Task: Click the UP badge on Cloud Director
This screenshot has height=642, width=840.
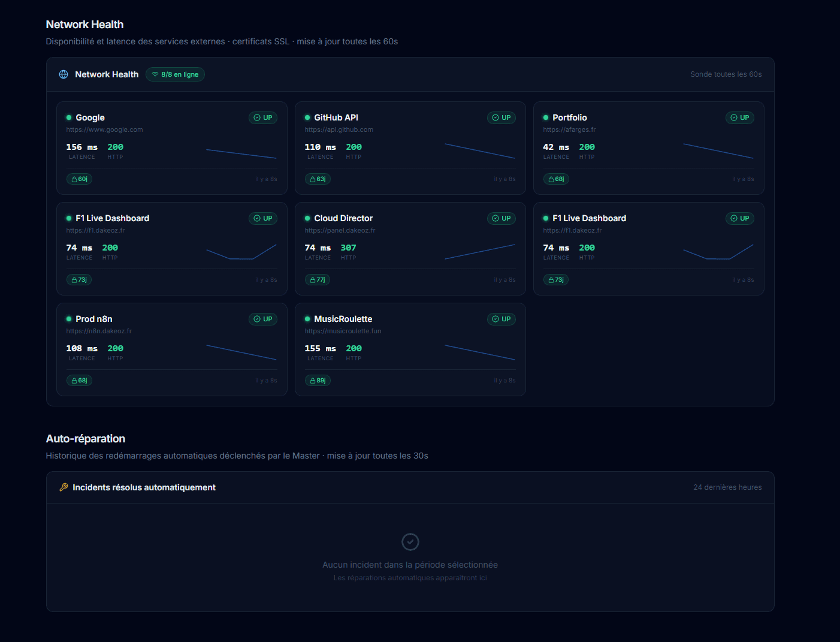Action: 501,218
